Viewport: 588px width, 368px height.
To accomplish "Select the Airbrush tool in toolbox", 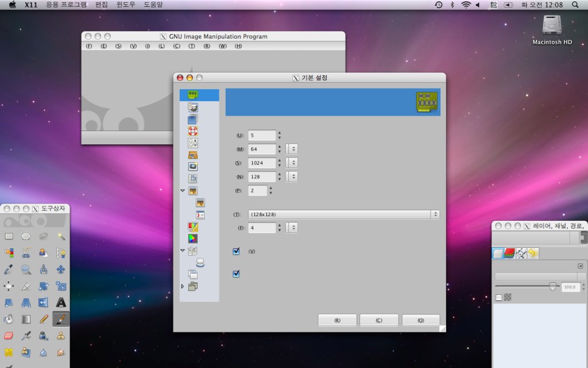I will (x=26, y=335).
